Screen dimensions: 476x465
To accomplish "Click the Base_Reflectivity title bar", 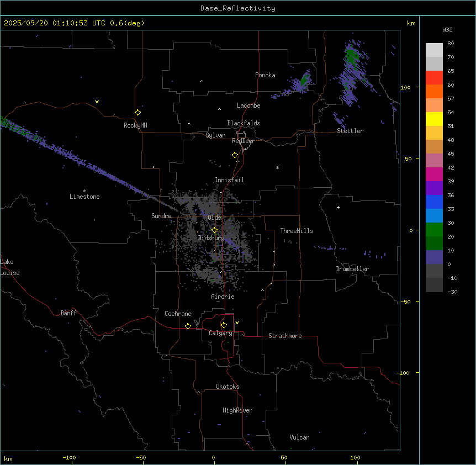I will pyautogui.click(x=237, y=8).
